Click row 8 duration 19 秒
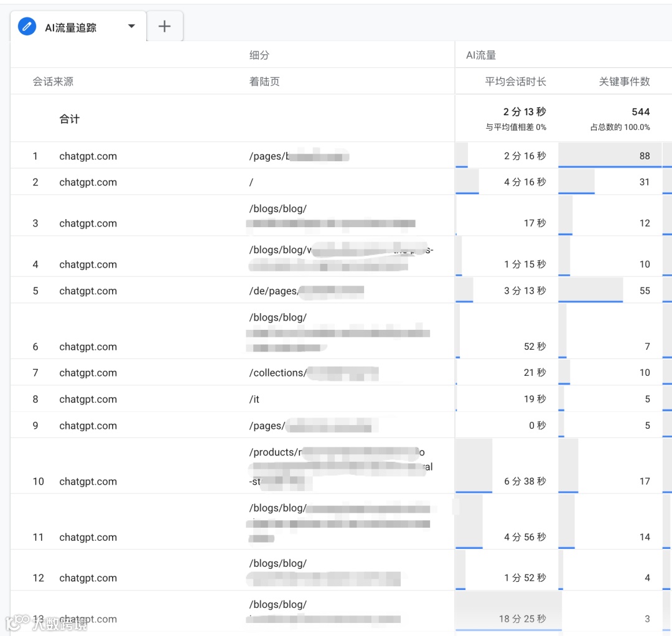The width and height of the screenshot is (672, 636). (x=535, y=400)
